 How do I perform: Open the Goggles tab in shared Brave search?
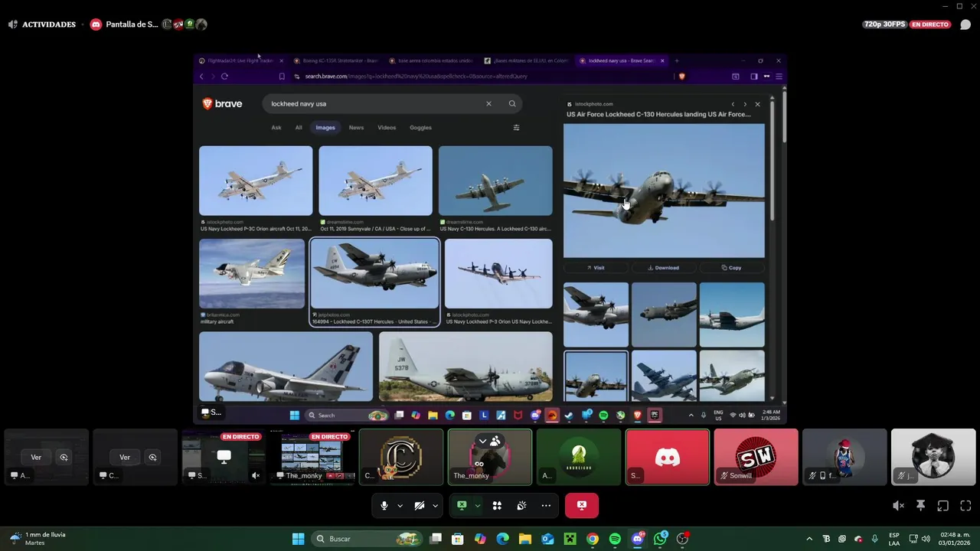point(420,128)
